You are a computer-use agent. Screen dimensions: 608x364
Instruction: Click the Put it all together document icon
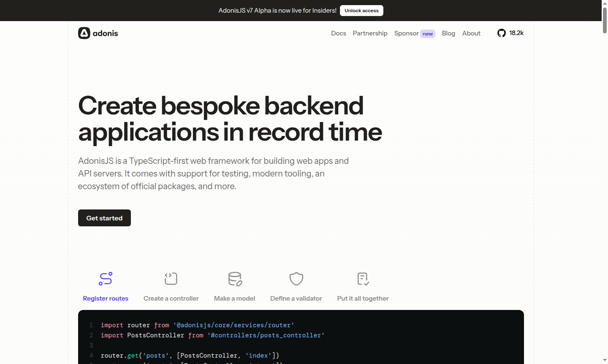[362, 279]
